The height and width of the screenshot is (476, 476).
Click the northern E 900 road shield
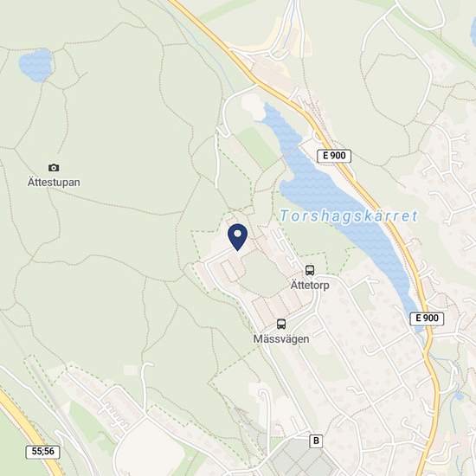click(334, 156)
